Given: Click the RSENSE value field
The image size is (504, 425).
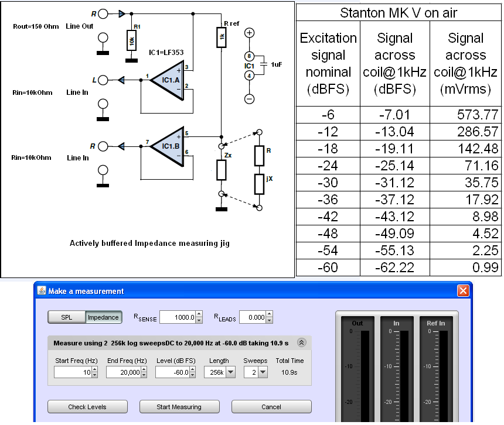Looking at the screenshot, I should [178, 317].
